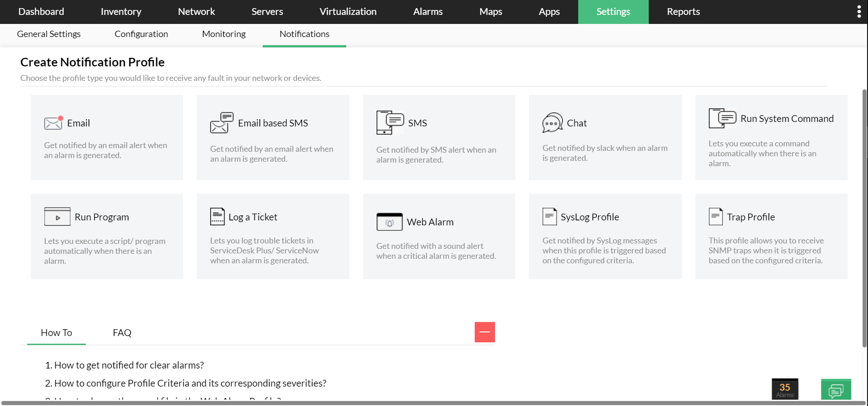This screenshot has width=868, height=406.
Task: Click the 35 Alarms counter badge
Action: (785, 389)
